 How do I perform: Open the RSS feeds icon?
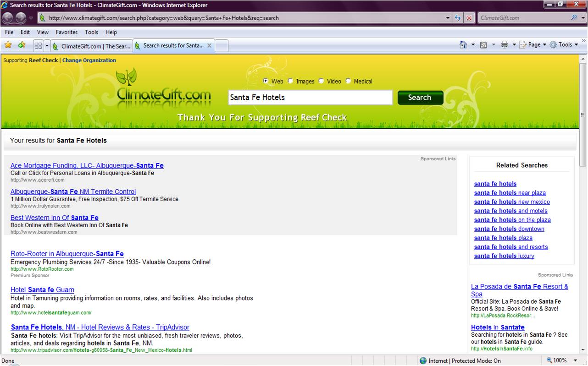click(483, 45)
